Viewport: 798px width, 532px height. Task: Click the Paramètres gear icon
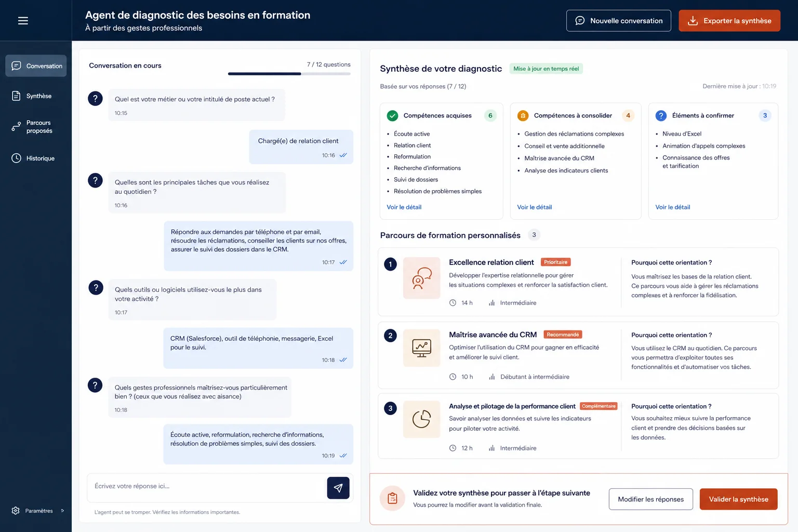click(x=16, y=511)
